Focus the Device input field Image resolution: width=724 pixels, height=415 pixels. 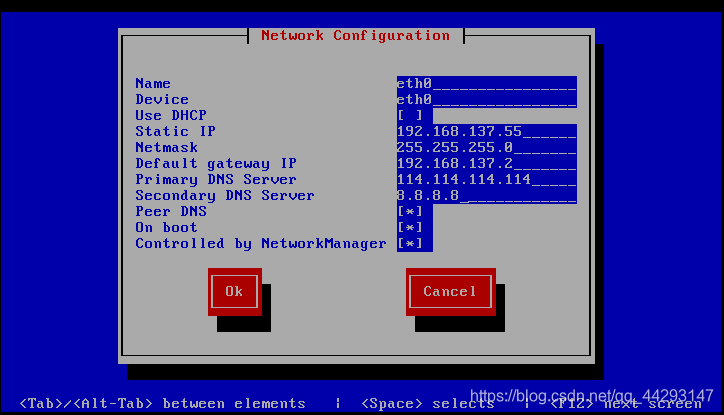(x=487, y=100)
